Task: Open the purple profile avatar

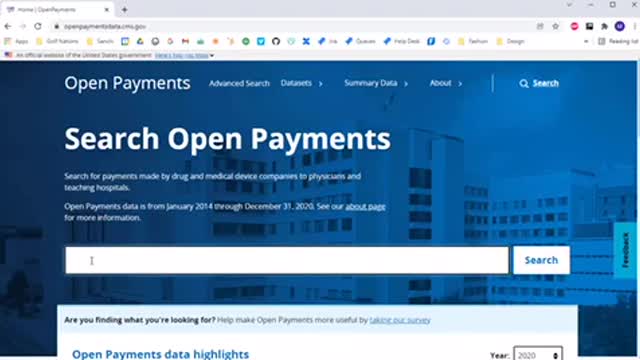Action: coord(620,26)
